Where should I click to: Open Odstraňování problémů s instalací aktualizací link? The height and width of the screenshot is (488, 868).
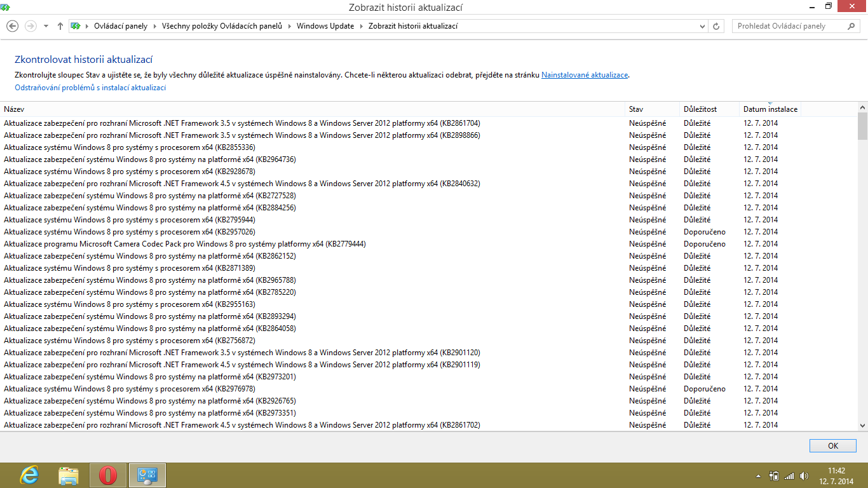[90, 88]
